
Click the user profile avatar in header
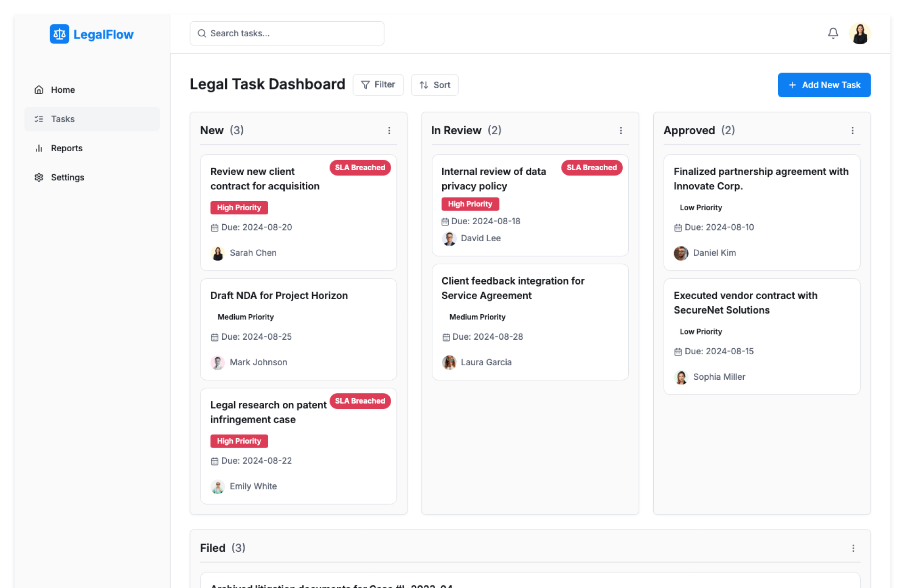click(860, 33)
